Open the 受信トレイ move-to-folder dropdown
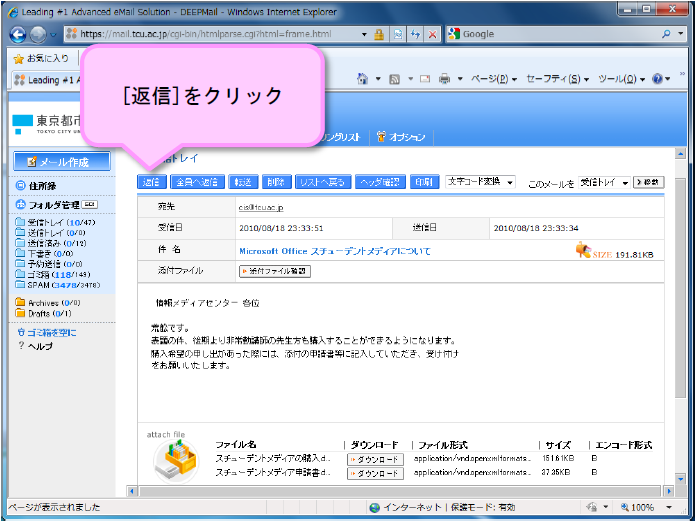 [x=605, y=182]
